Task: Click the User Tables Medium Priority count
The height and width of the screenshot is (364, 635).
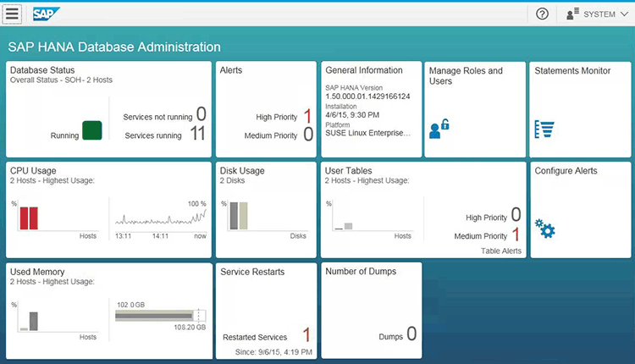Action: [x=515, y=234]
